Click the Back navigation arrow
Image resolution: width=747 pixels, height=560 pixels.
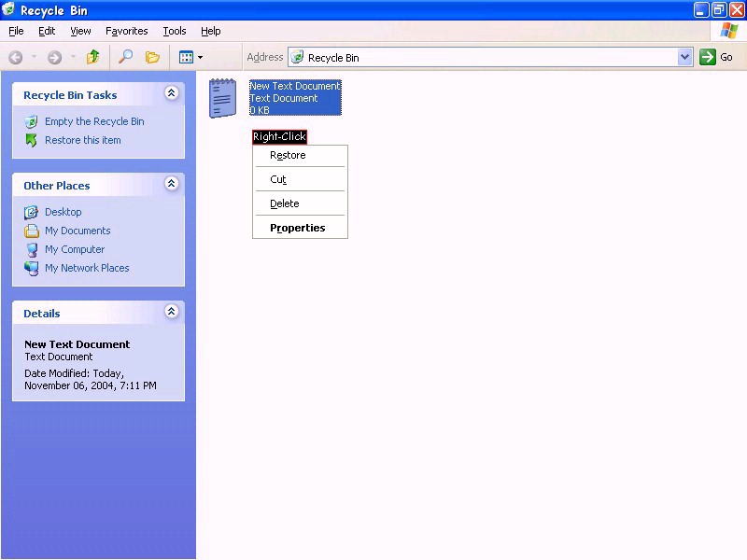pyautogui.click(x=16, y=58)
